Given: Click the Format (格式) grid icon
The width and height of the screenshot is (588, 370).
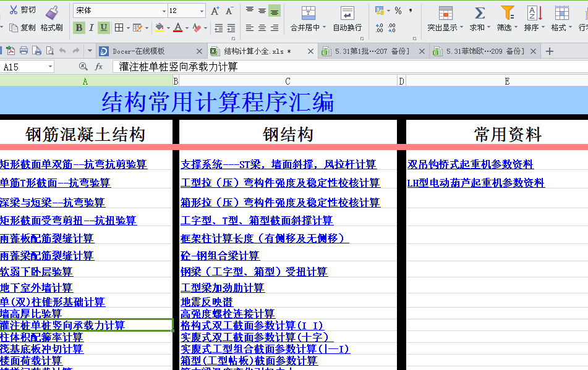Looking at the screenshot, I should point(562,13).
